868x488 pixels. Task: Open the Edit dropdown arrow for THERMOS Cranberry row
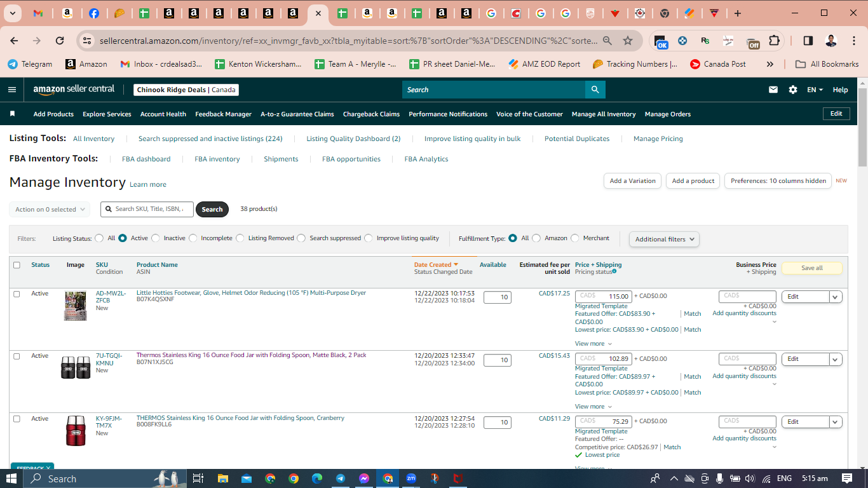click(x=836, y=422)
